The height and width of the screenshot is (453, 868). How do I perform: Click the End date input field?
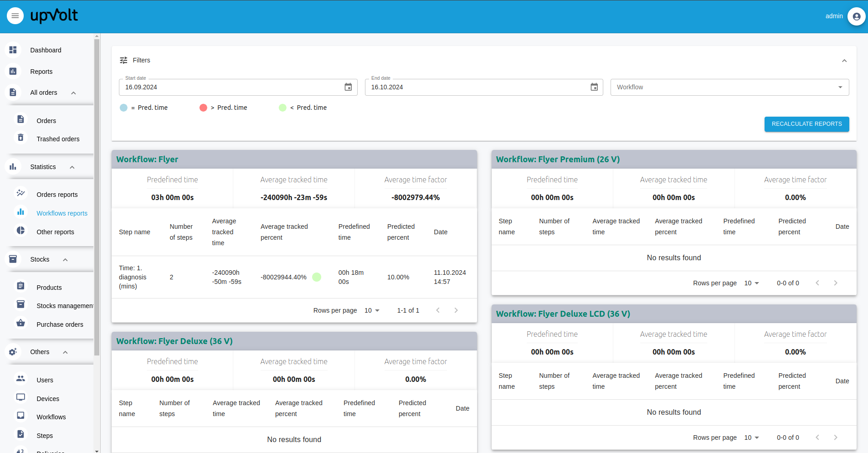coord(484,87)
